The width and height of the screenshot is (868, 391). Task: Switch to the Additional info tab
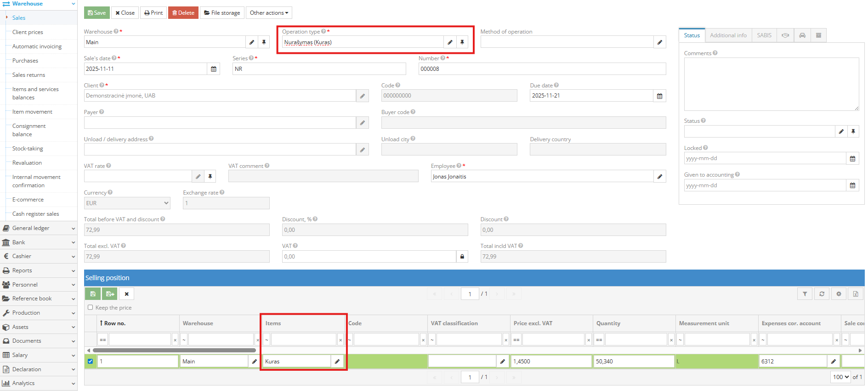pos(728,35)
